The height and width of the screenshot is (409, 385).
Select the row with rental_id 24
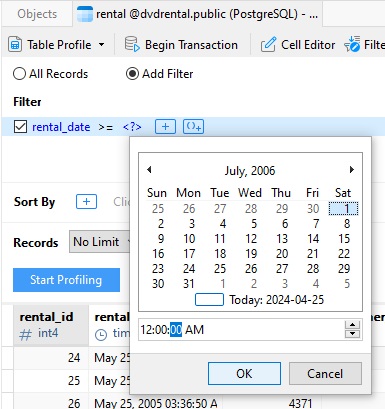tap(74, 358)
